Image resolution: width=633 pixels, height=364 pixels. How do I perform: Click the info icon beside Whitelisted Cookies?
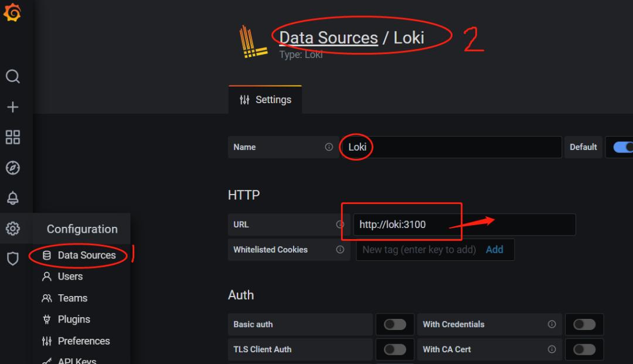point(340,250)
